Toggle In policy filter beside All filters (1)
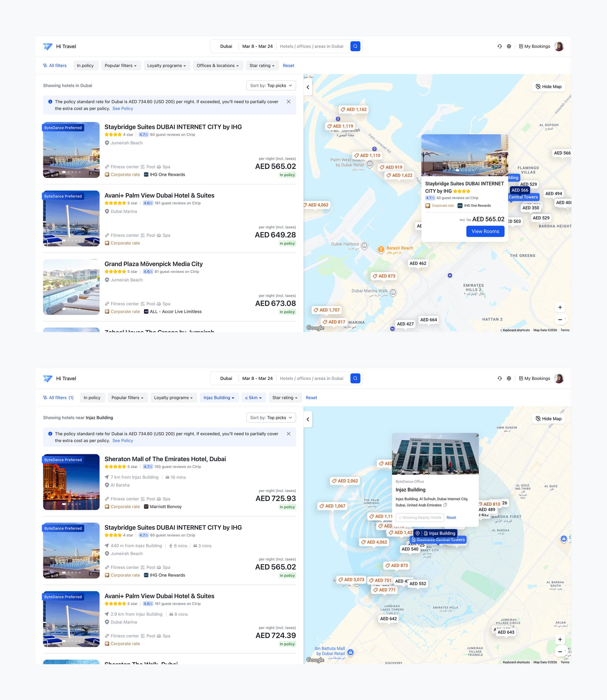 pyautogui.click(x=92, y=398)
